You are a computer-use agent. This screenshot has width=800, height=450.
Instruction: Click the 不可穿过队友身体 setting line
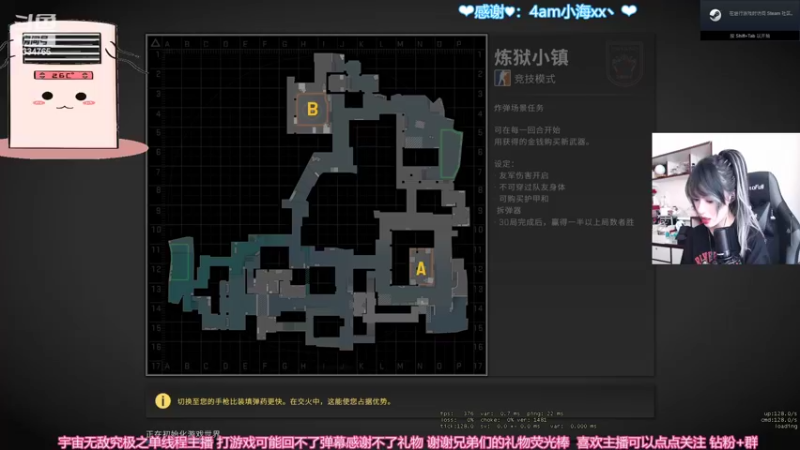coord(532,187)
